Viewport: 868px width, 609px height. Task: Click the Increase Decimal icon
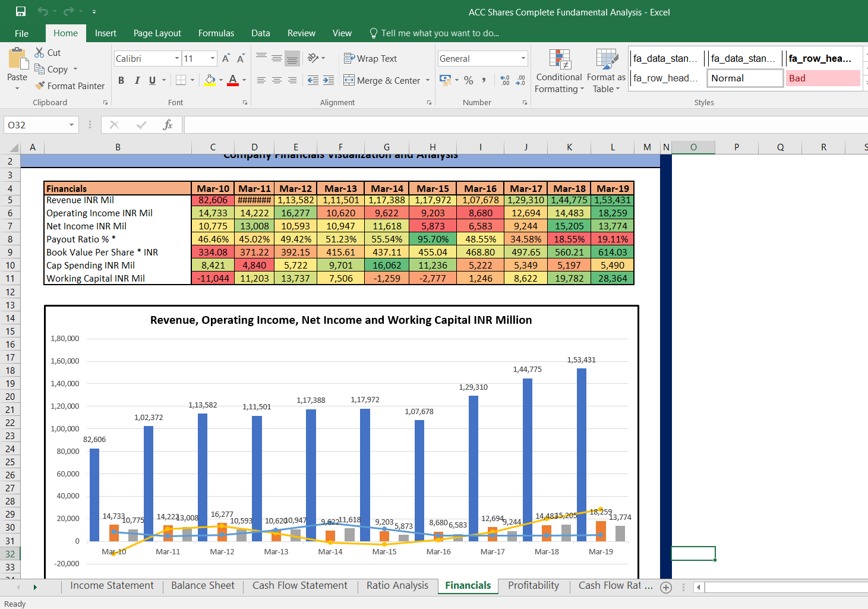(x=505, y=80)
